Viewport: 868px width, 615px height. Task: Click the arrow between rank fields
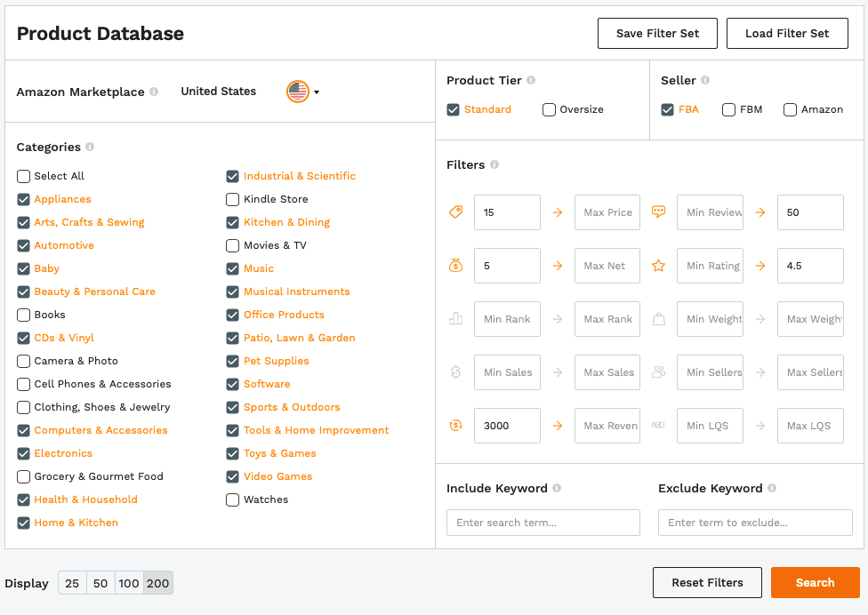coord(558,319)
